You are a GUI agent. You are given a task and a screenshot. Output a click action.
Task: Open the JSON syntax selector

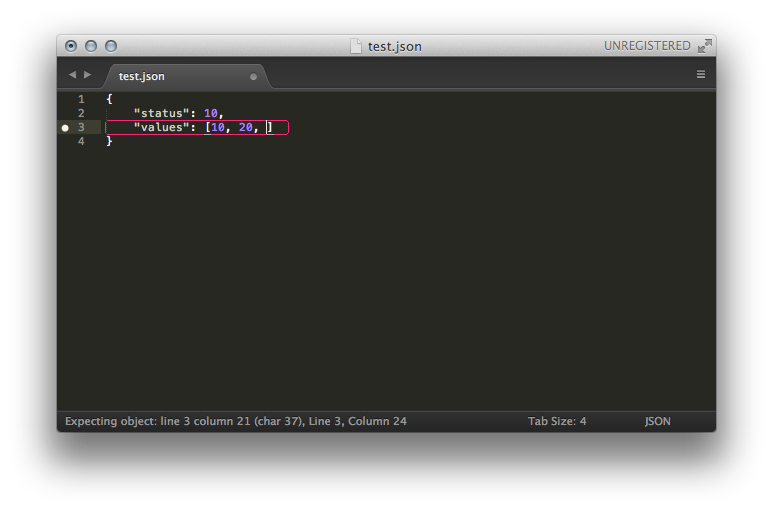click(x=658, y=421)
